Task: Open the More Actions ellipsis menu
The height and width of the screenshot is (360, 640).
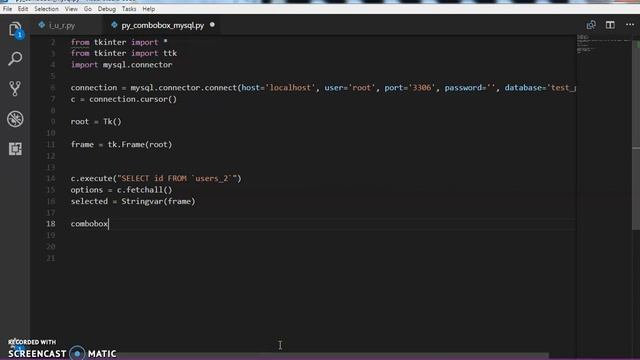Action: (x=630, y=25)
